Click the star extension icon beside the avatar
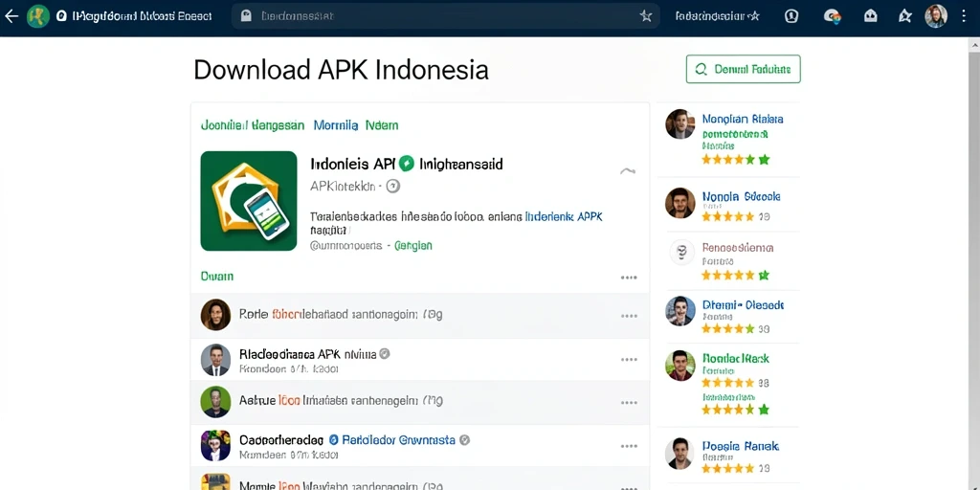 (x=905, y=16)
